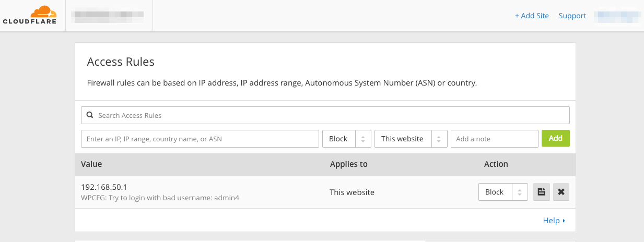The width and height of the screenshot is (644, 242).
Task: Click the + Add Site link
Action: pyautogui.click(x=532, y=16)
